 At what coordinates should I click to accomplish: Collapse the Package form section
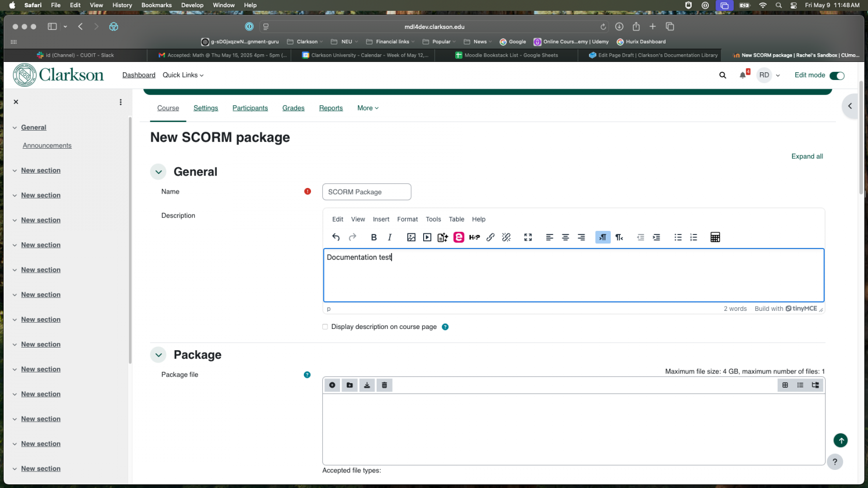(x=159, y=355)
